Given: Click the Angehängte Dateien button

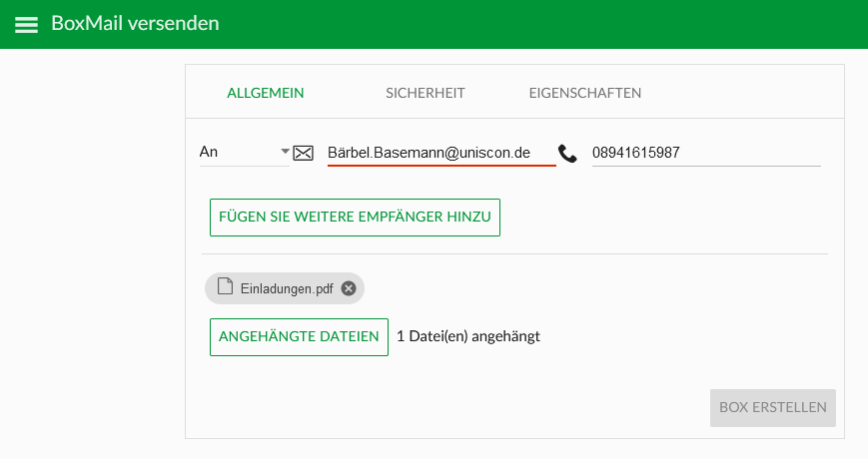Looking at the screenshot, I should click(299, 337).
